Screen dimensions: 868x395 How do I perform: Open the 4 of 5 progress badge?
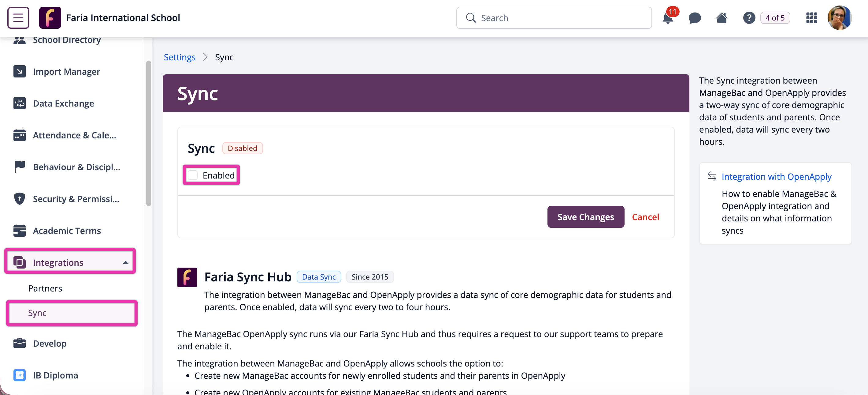pyautogui.click(x=775, y=18)
